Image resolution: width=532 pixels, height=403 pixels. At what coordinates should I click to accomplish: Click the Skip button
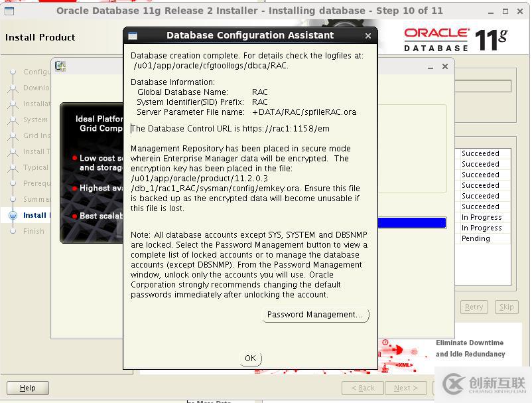coord(506,307)
